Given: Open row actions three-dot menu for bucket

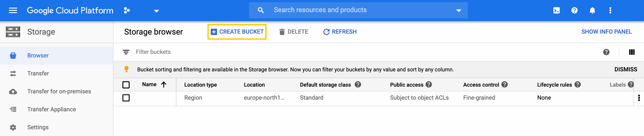Looking at the screenshot, I should [x=639, y=98].
